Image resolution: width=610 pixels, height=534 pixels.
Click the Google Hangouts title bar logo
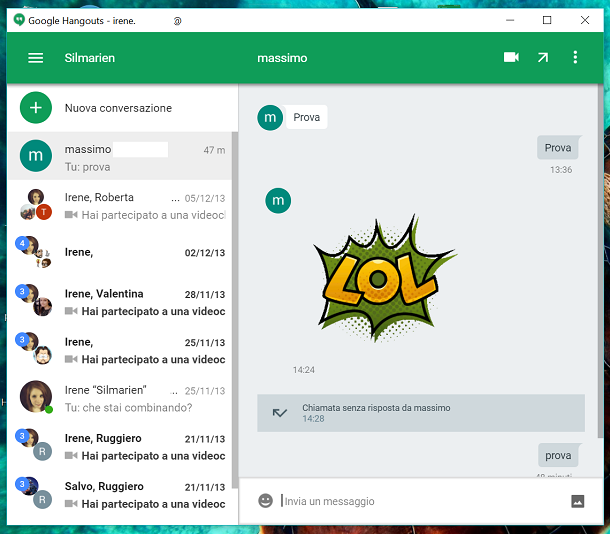(x=19, y=20)
